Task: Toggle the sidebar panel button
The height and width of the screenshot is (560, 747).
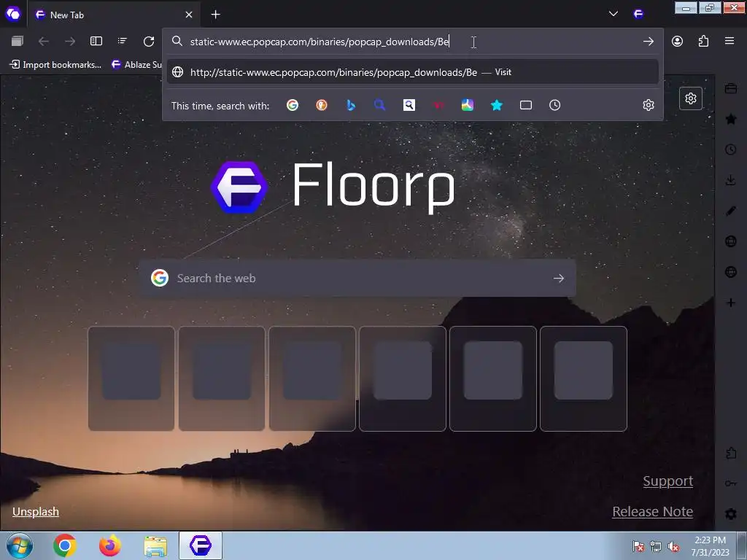Action: point(96,42)
